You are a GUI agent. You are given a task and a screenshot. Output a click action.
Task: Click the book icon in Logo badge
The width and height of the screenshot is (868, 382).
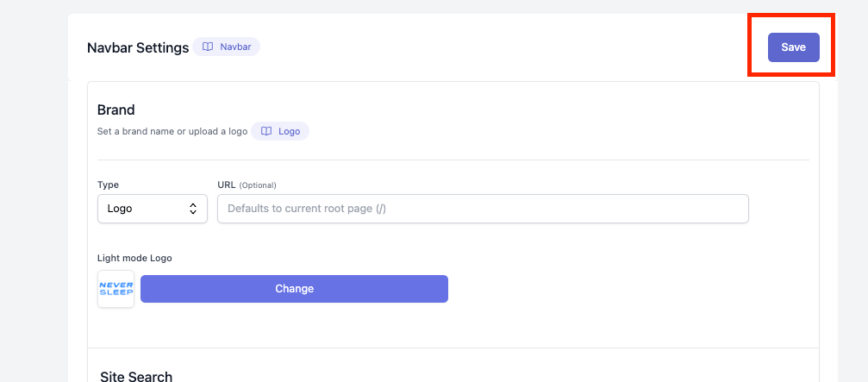tap(266, 131)
